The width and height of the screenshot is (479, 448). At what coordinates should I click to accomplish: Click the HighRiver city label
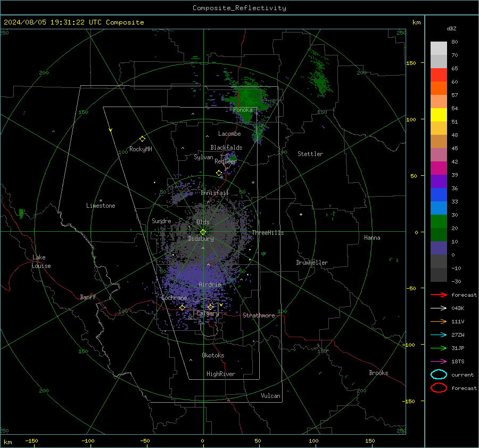point(221,374)
